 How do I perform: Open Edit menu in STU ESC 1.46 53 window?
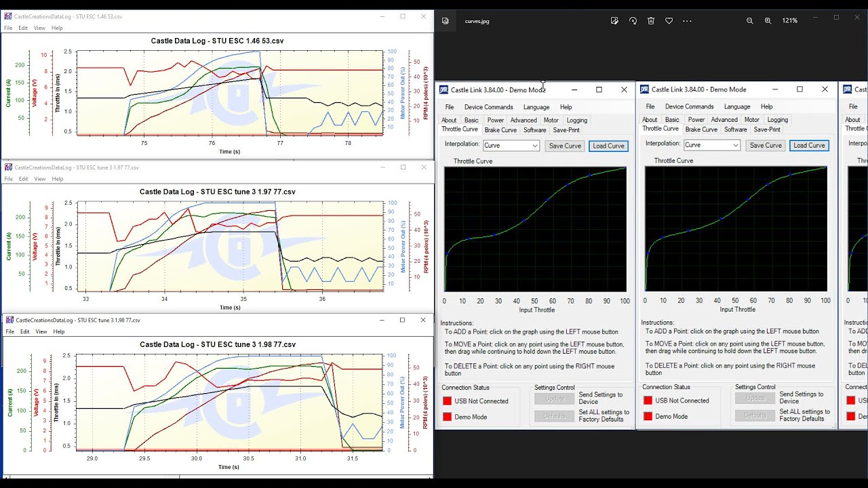coord(23,28)
